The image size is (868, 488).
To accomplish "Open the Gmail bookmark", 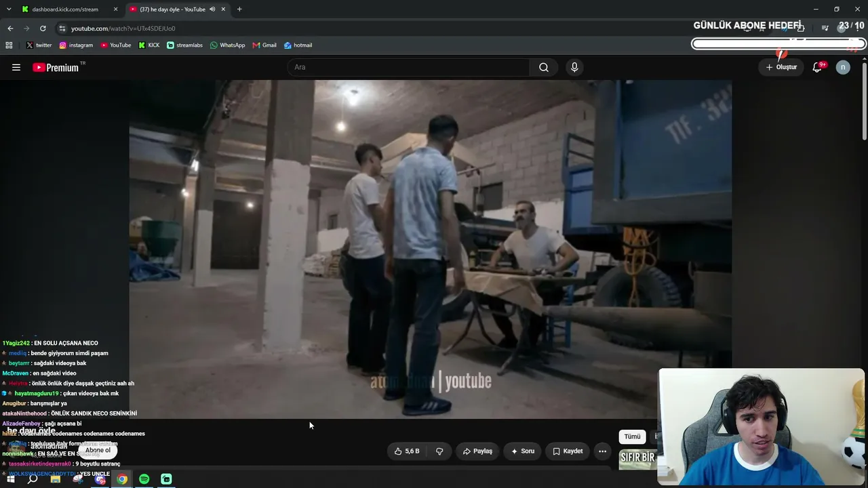I will click(x=264, y=45).
